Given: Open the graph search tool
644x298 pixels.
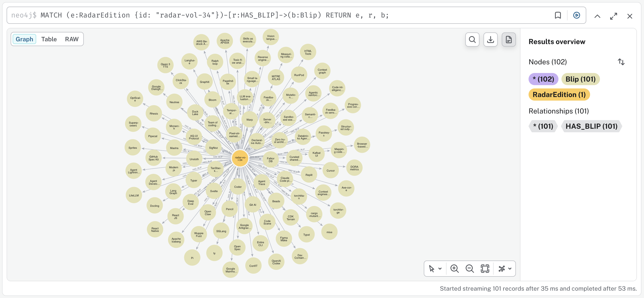Looking at the screenshot, I should (x=472, y=40).
